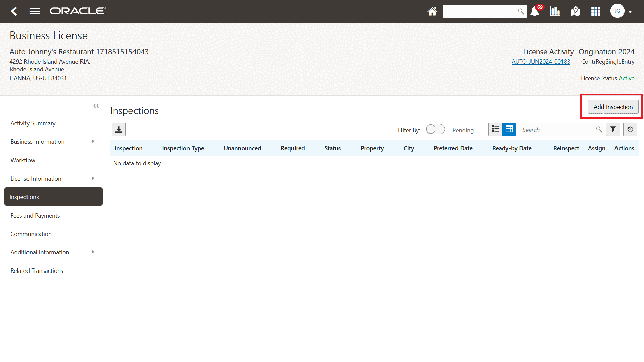Click the list view icon
Image resolution: width=644 pixels, height=362 pixels.
[495, 129]
